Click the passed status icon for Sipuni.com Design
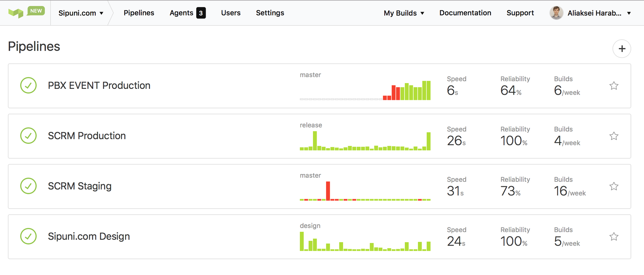This screenshot has height=275, width=644. 29,236
